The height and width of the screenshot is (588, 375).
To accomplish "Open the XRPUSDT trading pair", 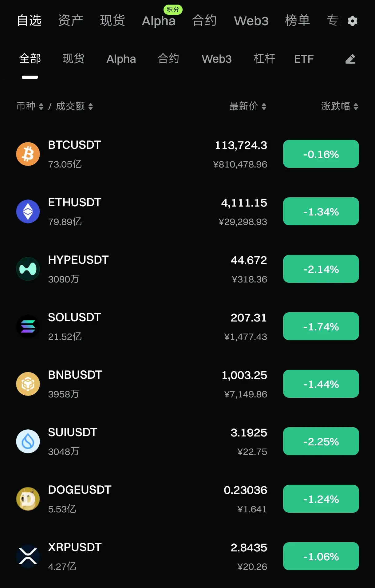I will tap(75, 547).
